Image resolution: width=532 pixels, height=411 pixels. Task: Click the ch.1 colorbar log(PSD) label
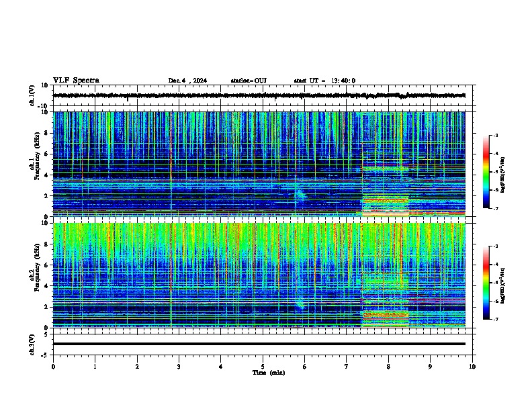[x=502, y=175]
